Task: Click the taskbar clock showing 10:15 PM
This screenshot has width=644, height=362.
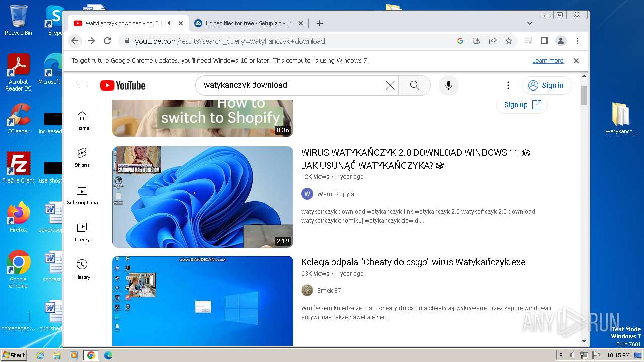Action: pos(618,355)
